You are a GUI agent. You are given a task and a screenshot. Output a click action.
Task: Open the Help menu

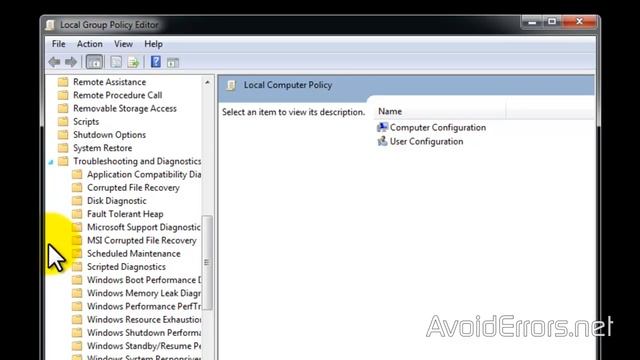pyautogui.click(x=153, y=44)
